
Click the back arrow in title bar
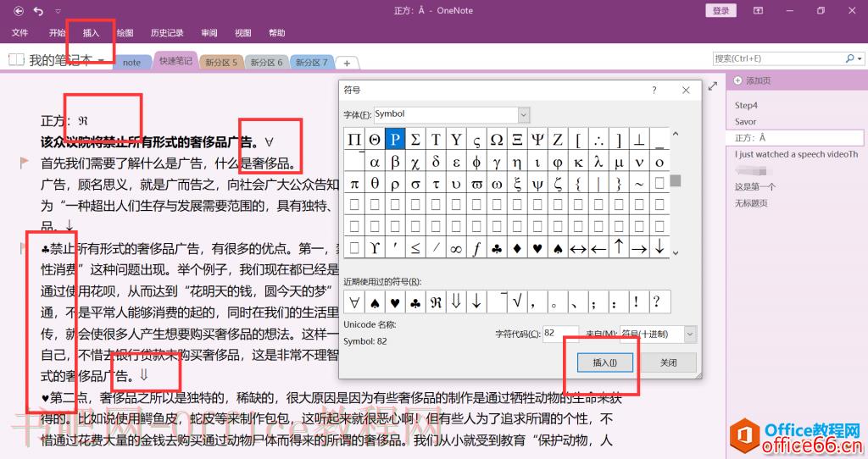pyautogui.click(x=19, y=10)
